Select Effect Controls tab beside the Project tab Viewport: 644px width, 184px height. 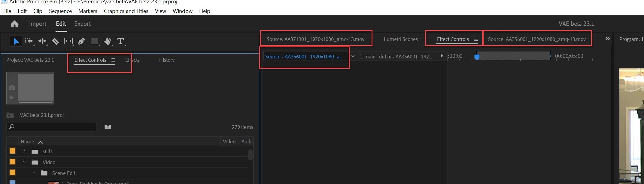pos(90,60)
